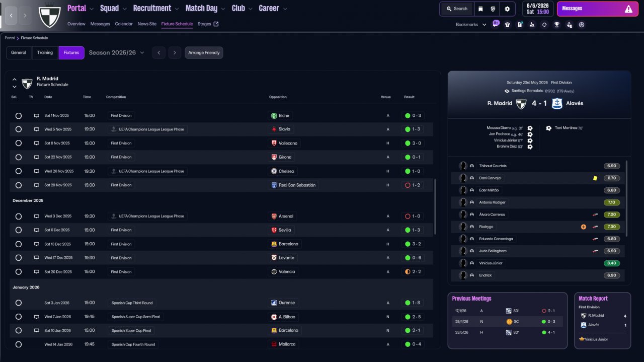Screen dimensions: 644x362
Task: Open the Overview submenu item
Action: (76, 24)
